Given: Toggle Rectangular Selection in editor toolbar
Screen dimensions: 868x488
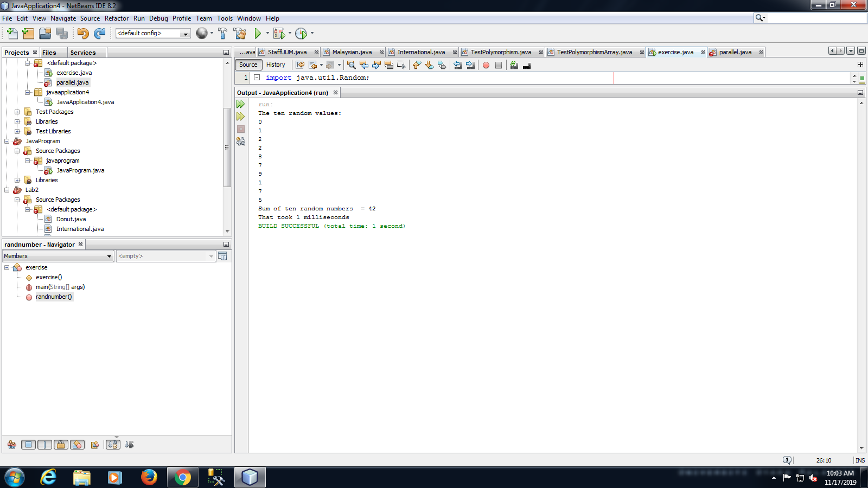Looking at the screenshot, I should [401, 65].
